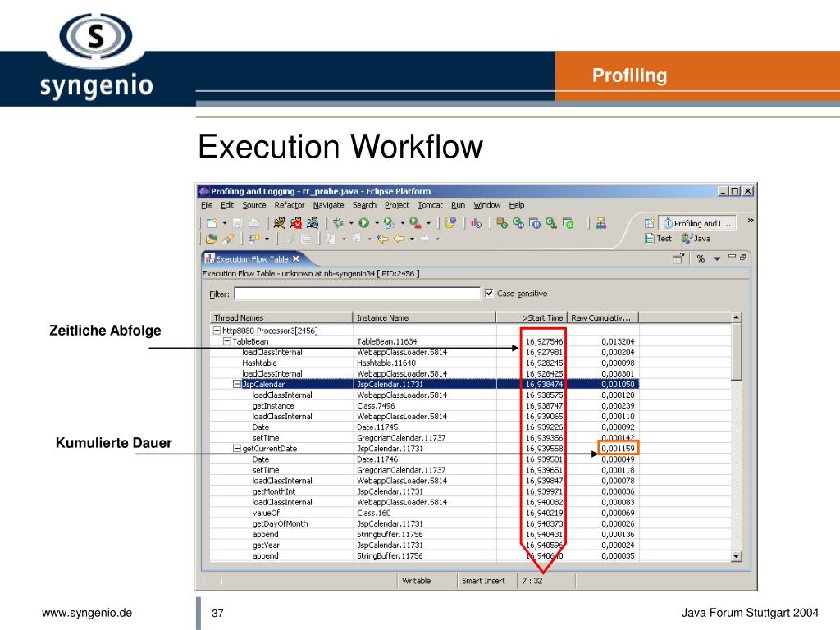Sort by Start Time column header
The width and height of the screenshot is (840, 630).
point(532,317)
